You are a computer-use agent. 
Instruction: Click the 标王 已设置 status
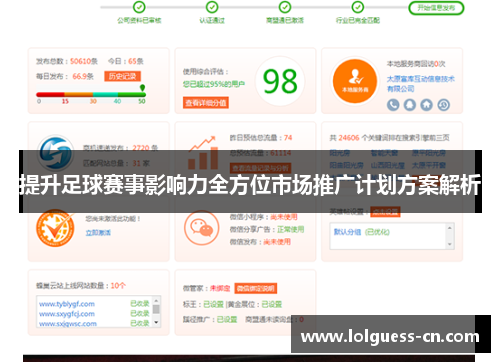coord(213,304)
